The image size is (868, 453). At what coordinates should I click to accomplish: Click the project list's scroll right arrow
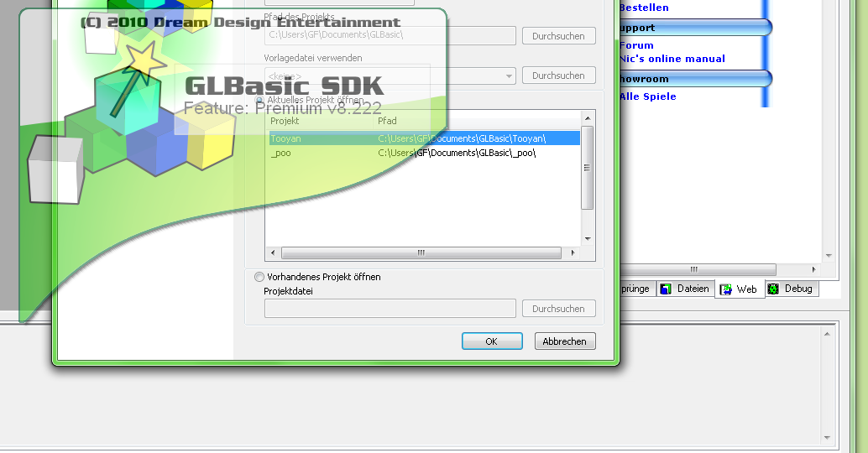(573, 253)
